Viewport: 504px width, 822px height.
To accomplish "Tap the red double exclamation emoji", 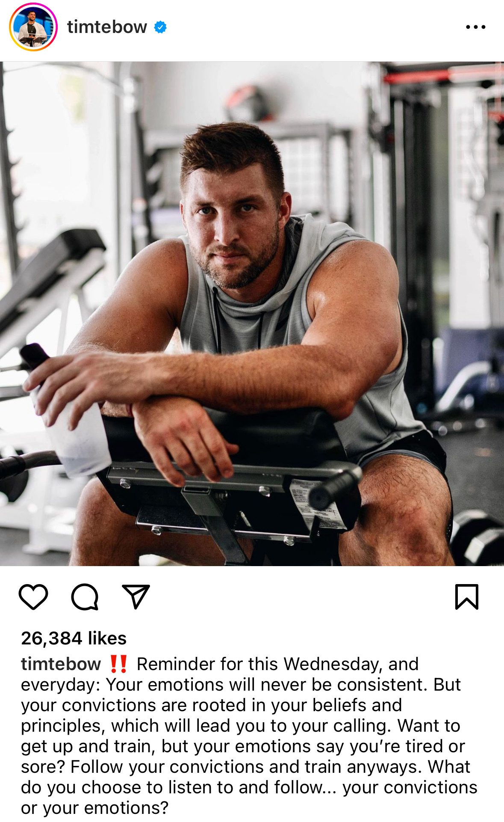I will [118, 664].
